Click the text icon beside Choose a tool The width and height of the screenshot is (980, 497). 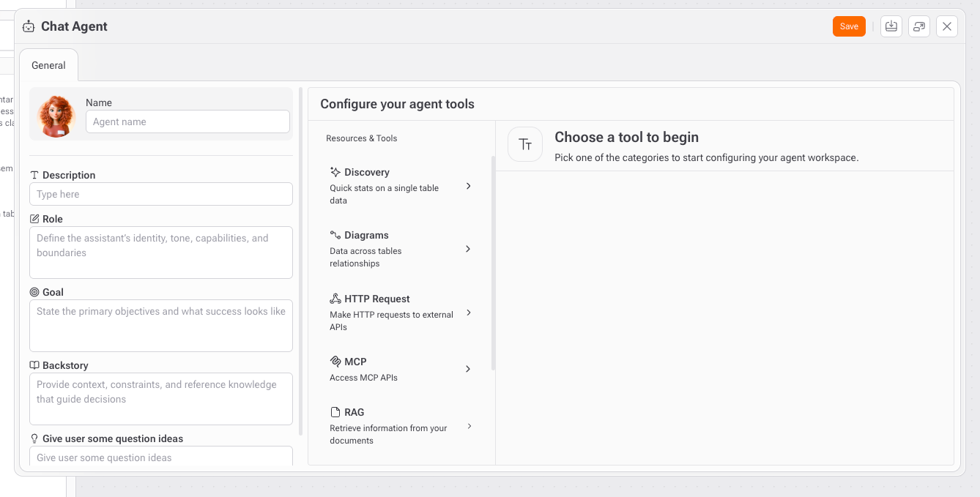click(525, 144)
